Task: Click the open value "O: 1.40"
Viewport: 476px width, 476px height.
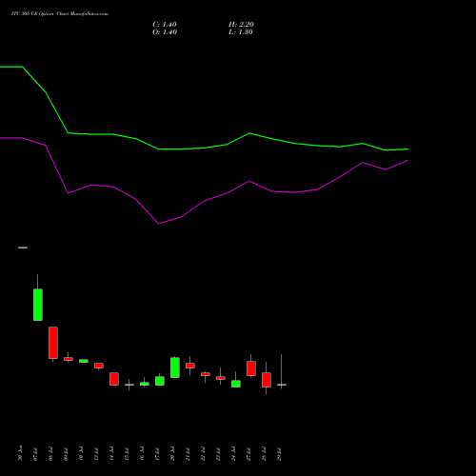Action: [165, 32]
